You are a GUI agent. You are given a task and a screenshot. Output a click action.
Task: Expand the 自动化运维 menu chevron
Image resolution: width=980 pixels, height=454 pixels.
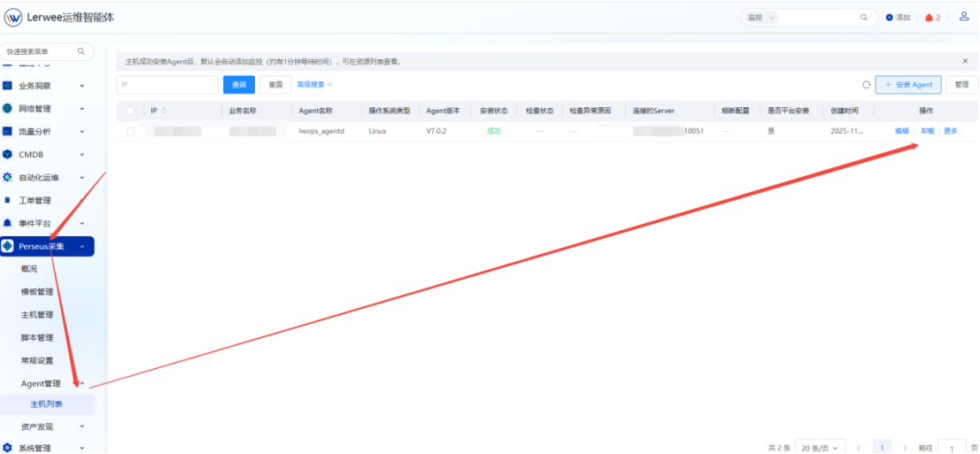click(x=81, y=177)
